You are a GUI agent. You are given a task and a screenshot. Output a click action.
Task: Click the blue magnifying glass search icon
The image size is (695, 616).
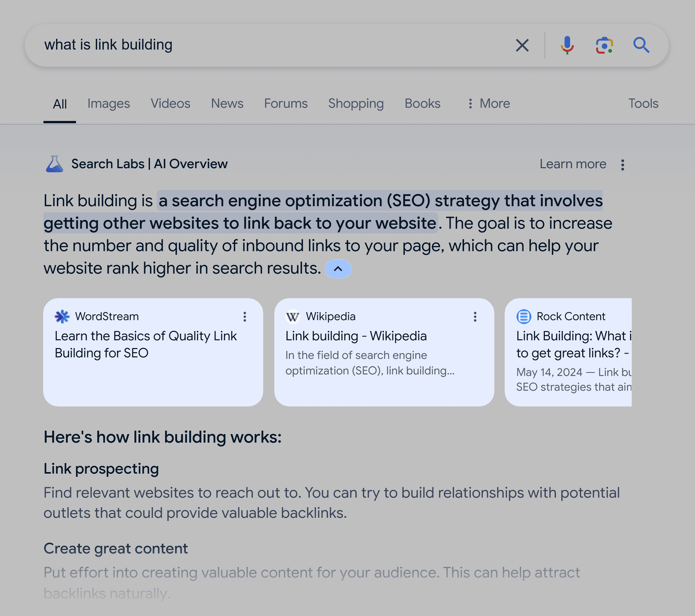click(x=641, y=45)
